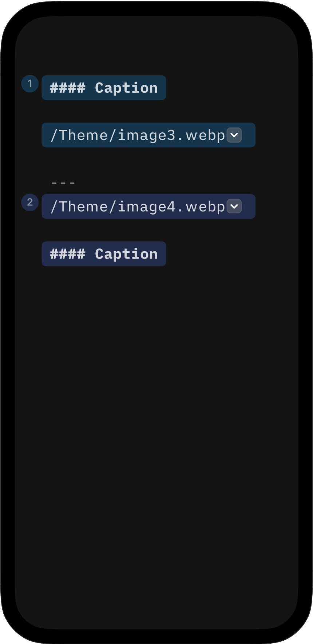Expand the chevron next to image4.webp
Viewport: 313px width, 644px height.
pyautogui.click(x=234, y=207)
